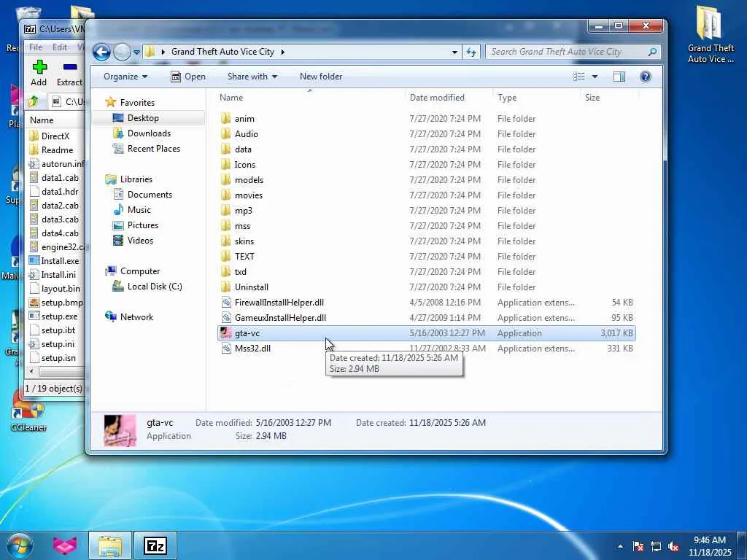Screen dimensions: 747x560
Task: Open the Share with dropdown
Action: (x=252, y=77)
